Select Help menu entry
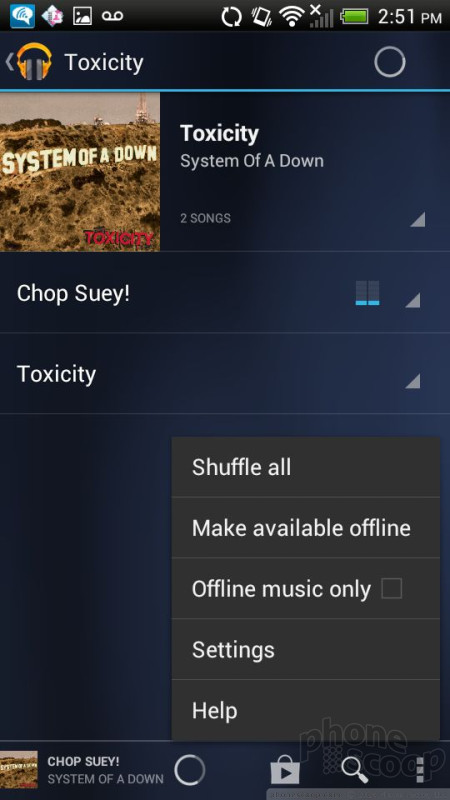The height and width of the screenshot is (800, 450). click(x=306, y=710)
